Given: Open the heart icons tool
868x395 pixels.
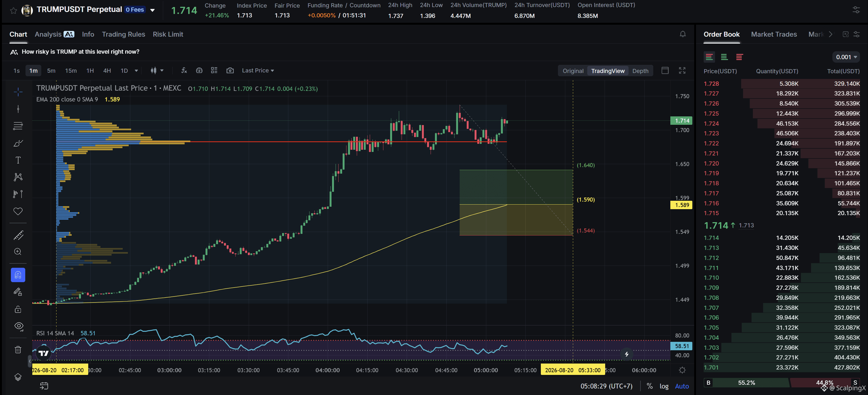Looking at the screenshot, I should (18, 211).
